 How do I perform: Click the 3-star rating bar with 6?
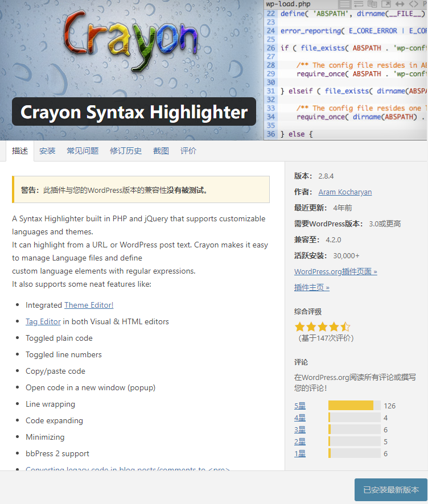[355, 429]
